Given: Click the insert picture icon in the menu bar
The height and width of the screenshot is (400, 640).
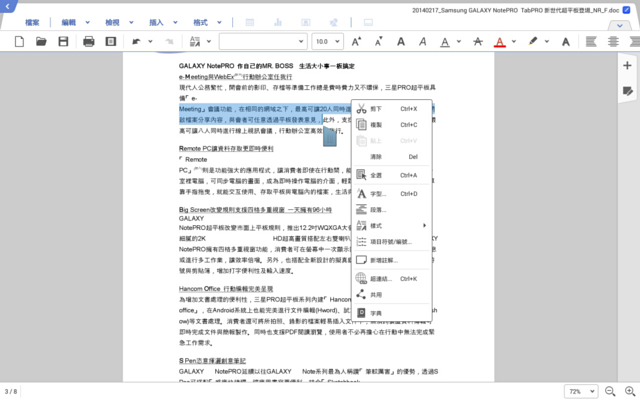Looking at the screenshot, I should [306, 22].
